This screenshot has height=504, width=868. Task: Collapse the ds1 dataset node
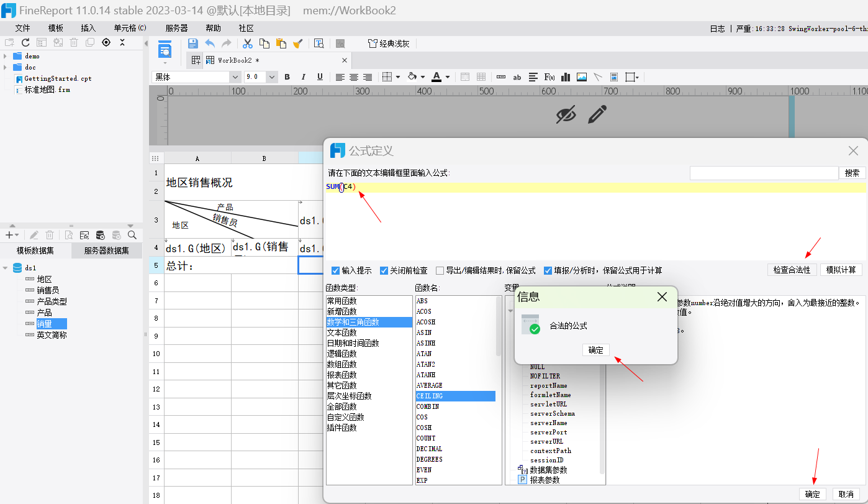tap(6, 268)
